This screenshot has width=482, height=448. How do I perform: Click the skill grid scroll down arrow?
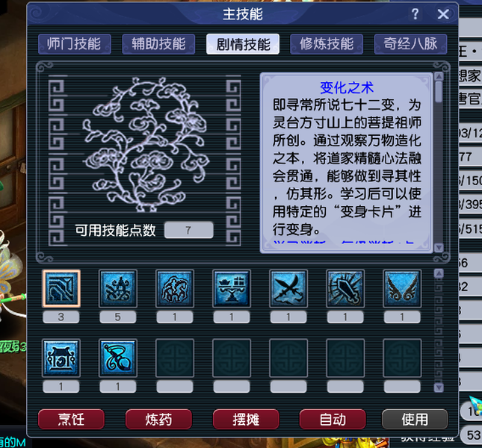tap(439, 388)
